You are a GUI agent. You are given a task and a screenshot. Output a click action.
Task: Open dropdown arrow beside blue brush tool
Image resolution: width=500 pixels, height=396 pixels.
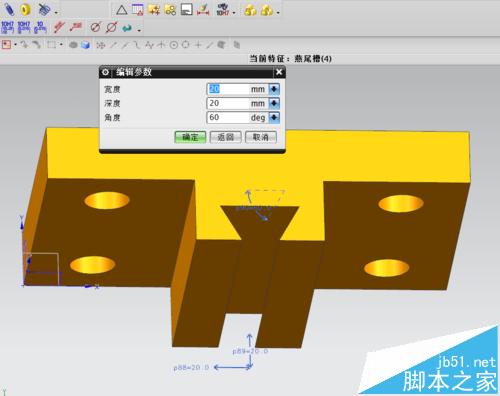[x=56, y=13]
